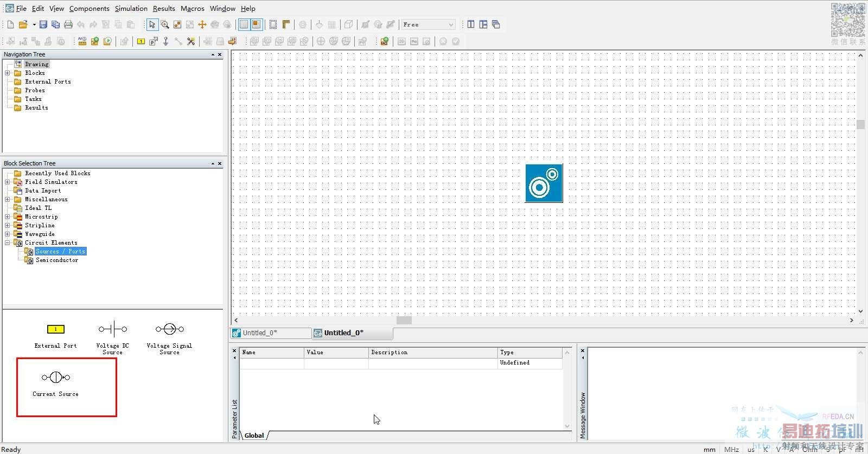Close the Navigation Tree panel
This screenshot has height=454, width=868.
220,55
